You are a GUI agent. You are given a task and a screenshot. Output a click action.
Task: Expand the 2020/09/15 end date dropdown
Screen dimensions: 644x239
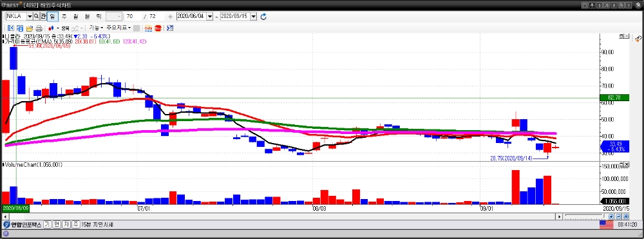coord(253,16)
